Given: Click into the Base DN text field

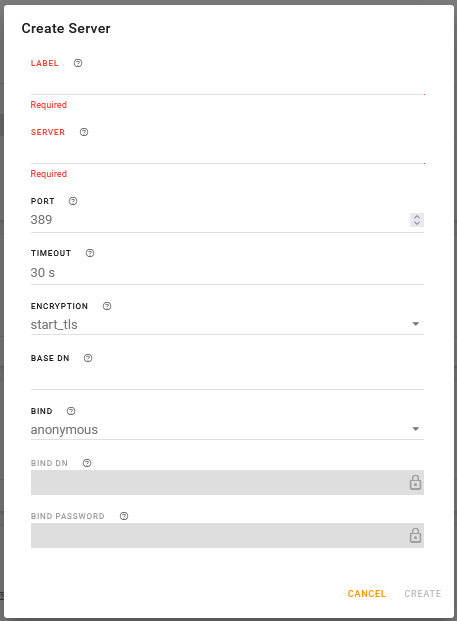Looking at the screenshot, I should coord(227,378).
